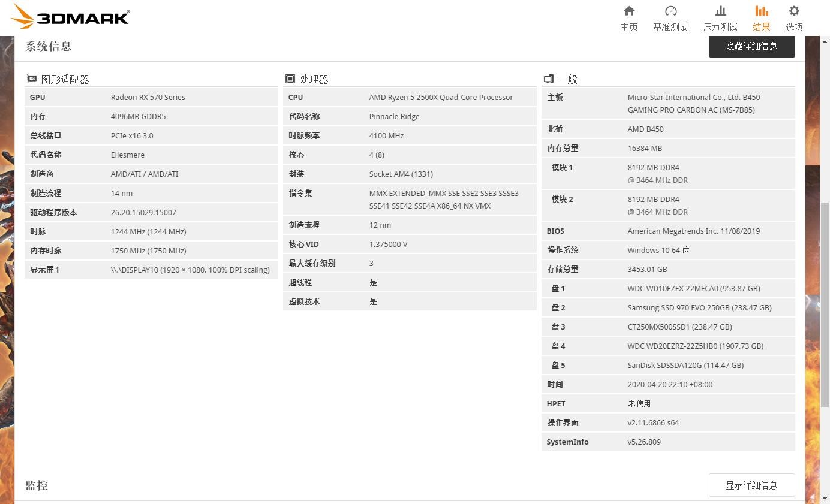Viewport: 830px width, 504px height.
Task: Select the 基准测试 tab label
Action: 670,27
